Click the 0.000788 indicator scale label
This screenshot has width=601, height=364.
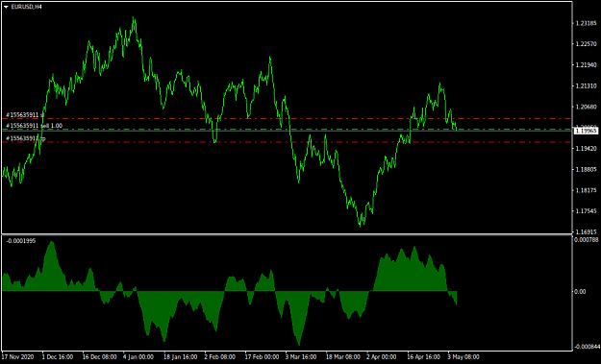pyautogui.click(x=586, y=240)
